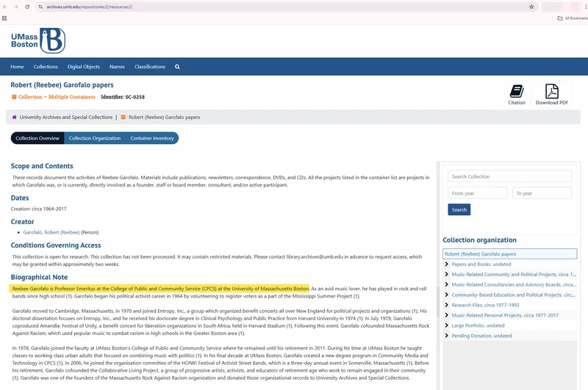The width and height of the screenshot is (588, 390).
Task: Bookmark this page with the star icon
Action: pyautogui.click(x=531, y=7)
